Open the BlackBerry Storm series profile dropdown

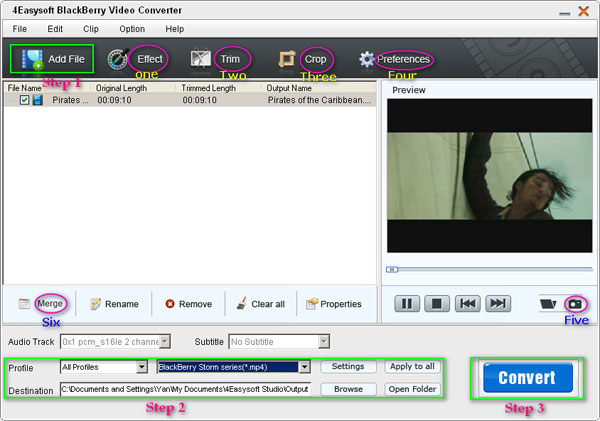tap(305, 367)
